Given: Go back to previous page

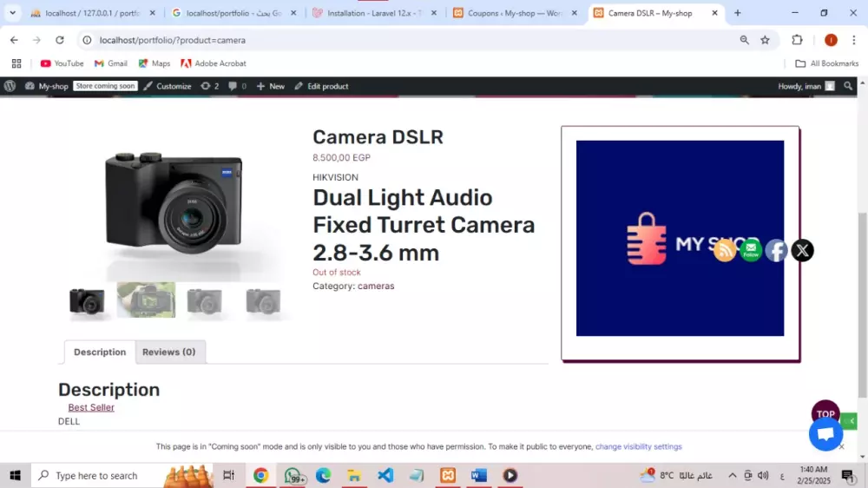Looking at the screenshot, I should point(14,40).
